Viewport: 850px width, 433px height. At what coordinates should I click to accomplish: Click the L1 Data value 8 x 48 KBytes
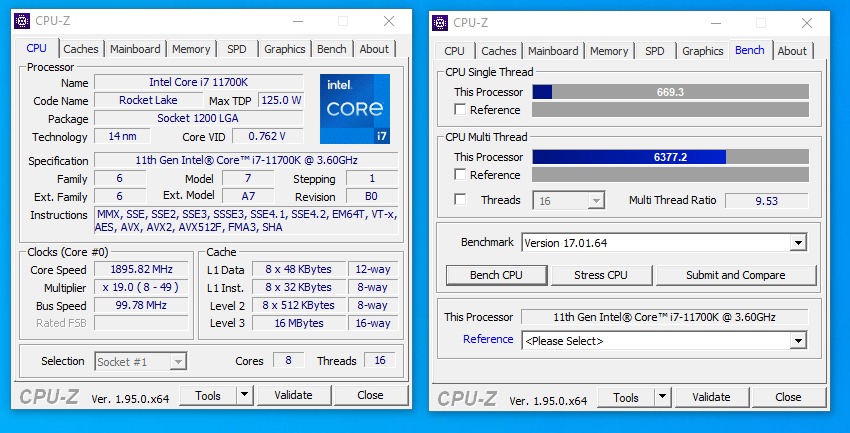coord(299,269)
